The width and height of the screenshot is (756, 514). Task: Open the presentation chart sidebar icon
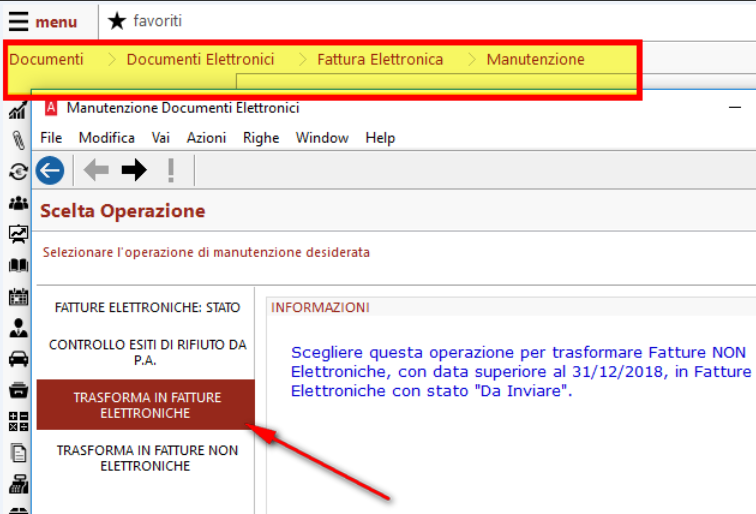[18, 234]
